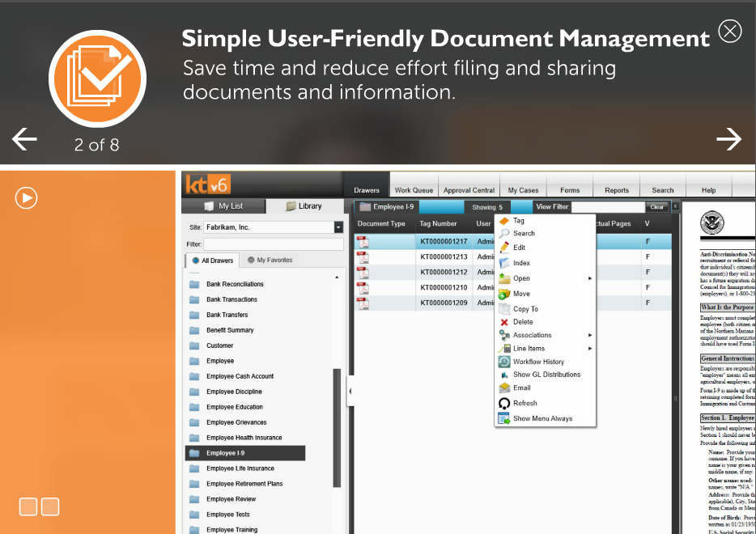This screenshot has width=756, height=534.
Task: Choose Workflow History in the context menu
Action: 545,362
